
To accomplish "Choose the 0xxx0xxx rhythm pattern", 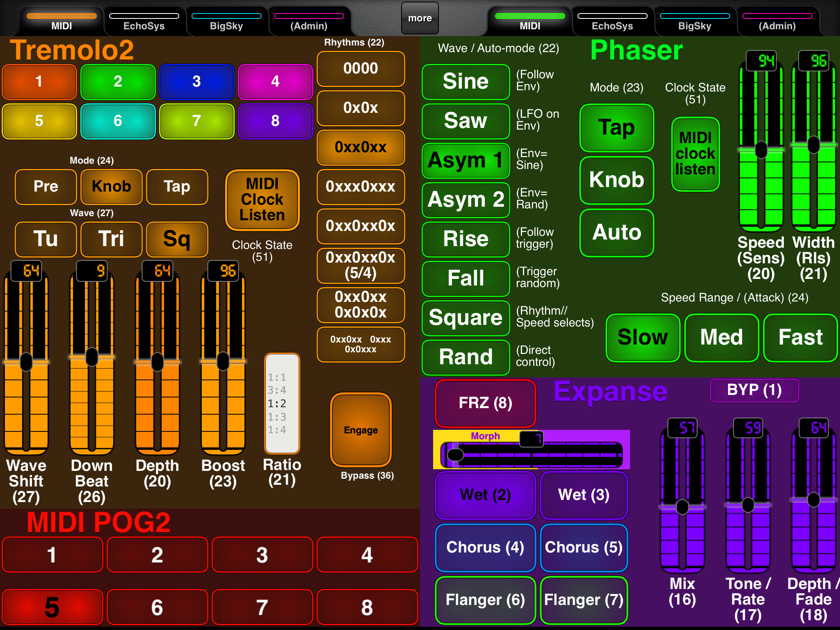I will coord(361,187).
